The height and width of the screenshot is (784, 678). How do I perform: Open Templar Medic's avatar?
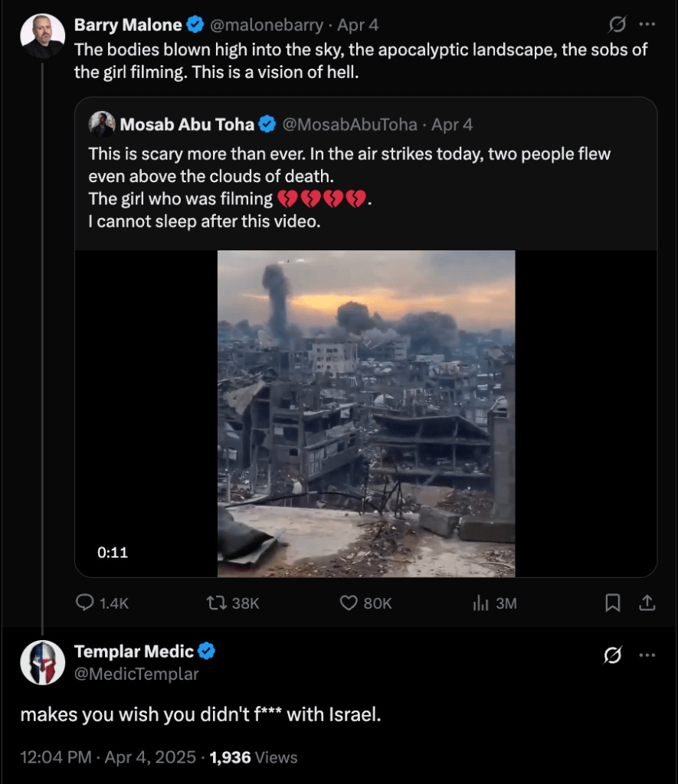click(42, 662)
